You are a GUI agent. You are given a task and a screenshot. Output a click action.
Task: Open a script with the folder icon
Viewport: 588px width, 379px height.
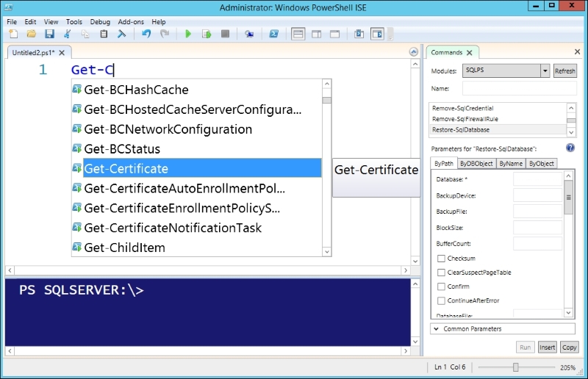click(32, 34)
